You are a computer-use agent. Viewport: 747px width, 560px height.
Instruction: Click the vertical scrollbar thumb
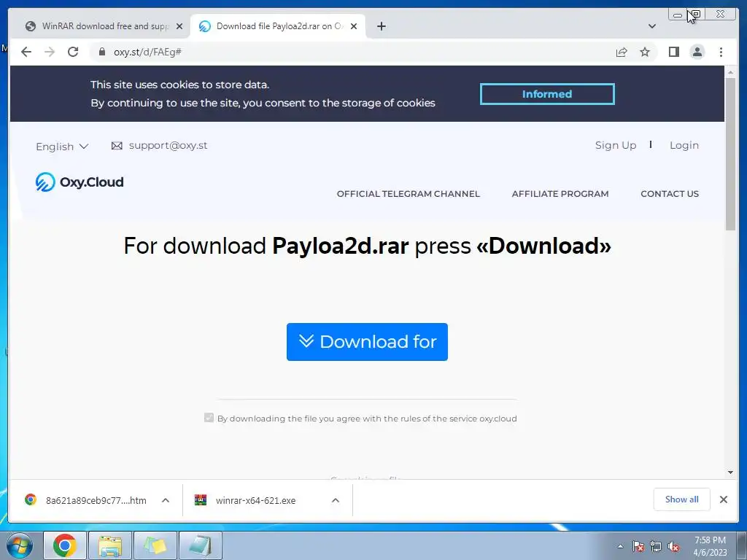[x=730, y=154]
